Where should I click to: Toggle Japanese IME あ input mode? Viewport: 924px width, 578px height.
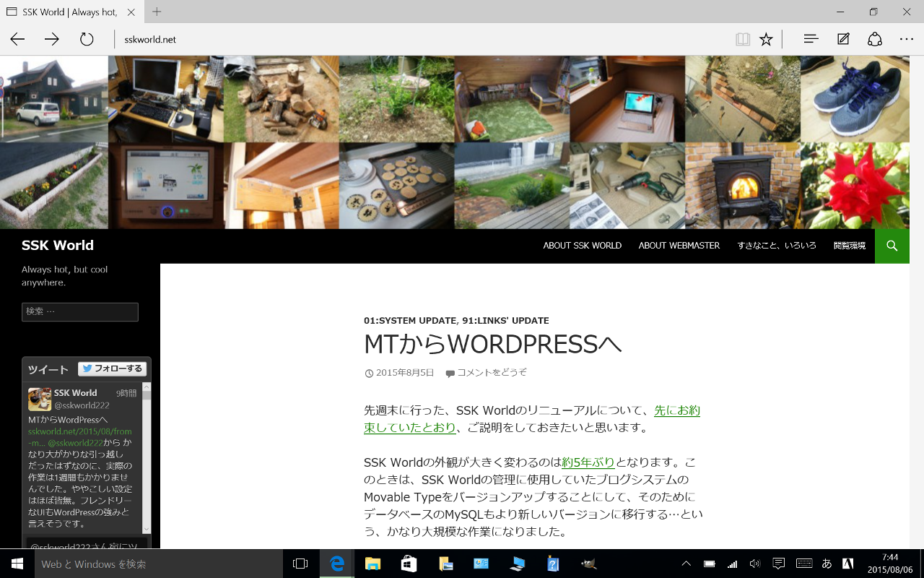pos(827,564)
